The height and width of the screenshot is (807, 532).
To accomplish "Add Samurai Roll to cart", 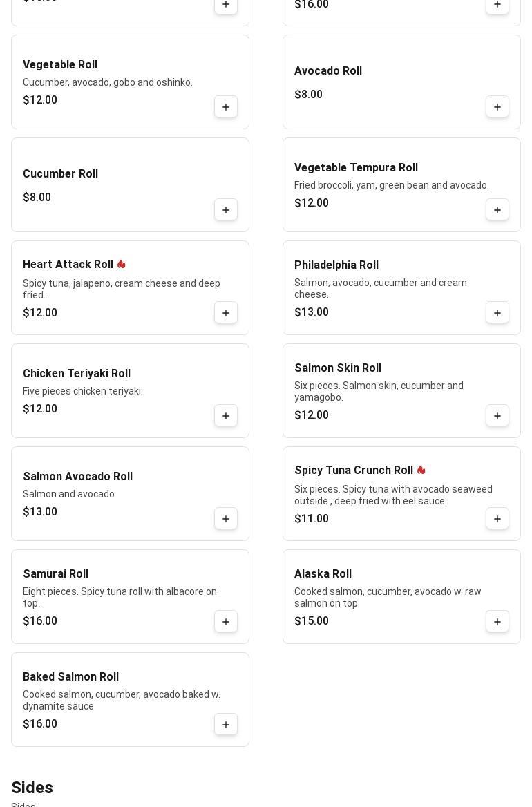I will [x=226, y=622].
